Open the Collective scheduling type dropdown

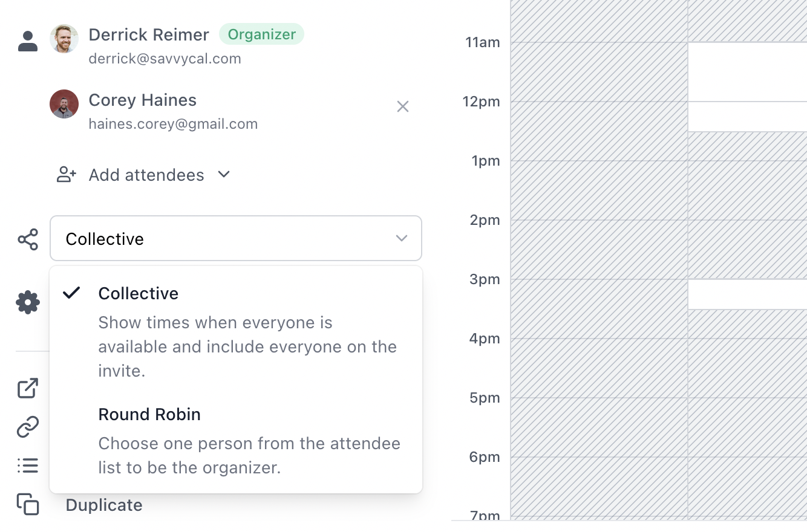[x=236, y=238]
